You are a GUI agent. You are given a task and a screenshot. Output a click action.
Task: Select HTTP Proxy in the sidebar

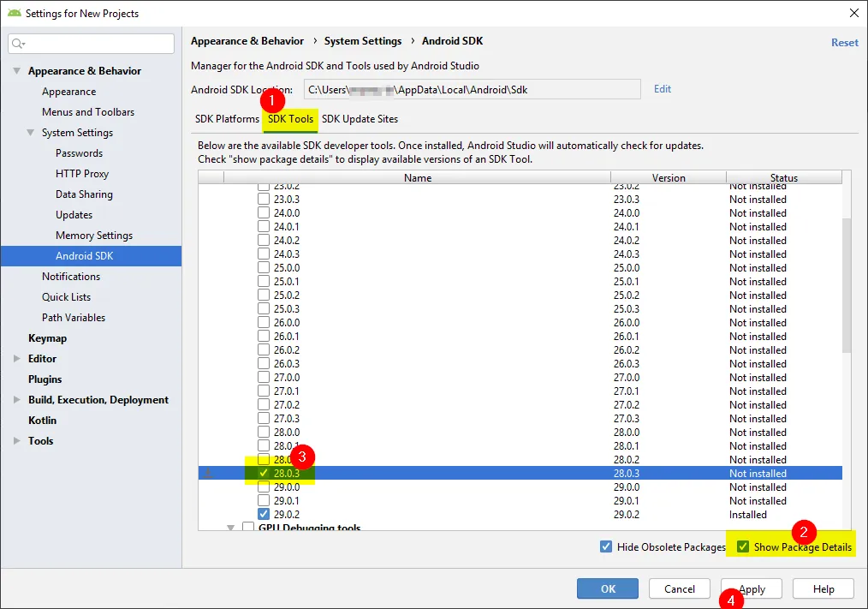82,173
